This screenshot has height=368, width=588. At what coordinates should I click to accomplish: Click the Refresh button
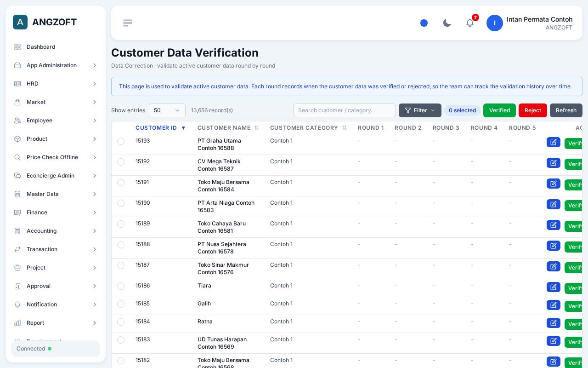point(566,110)
